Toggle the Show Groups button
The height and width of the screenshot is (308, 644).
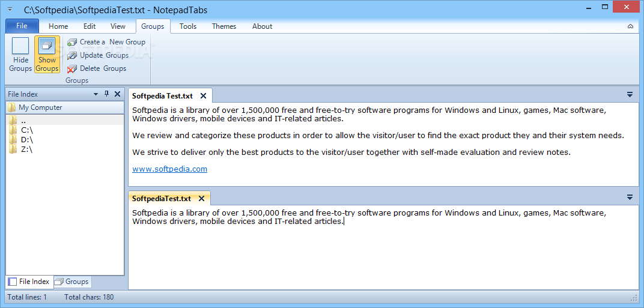47,55
